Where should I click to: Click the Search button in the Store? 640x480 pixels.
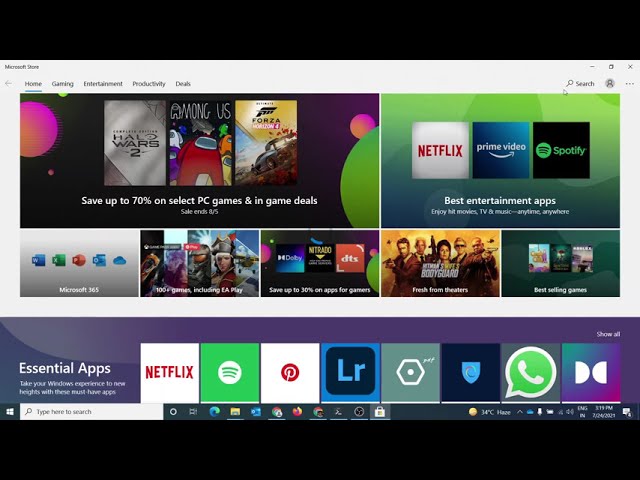580,84
